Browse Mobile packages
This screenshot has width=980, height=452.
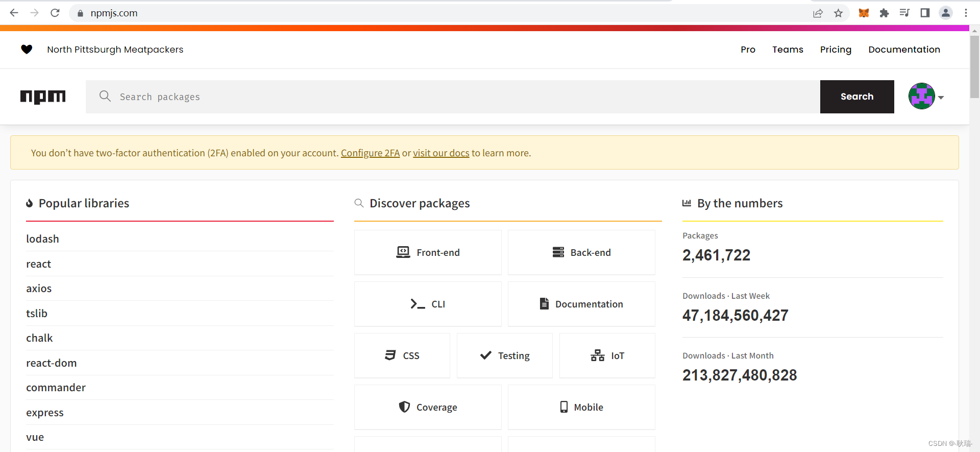[581, 407]
